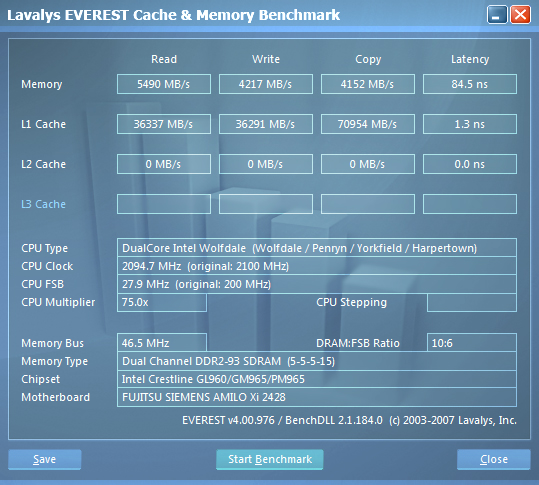Click the empty L3 Cache Write field
This screenshot has height=485, width=539.
click(266, 204)
